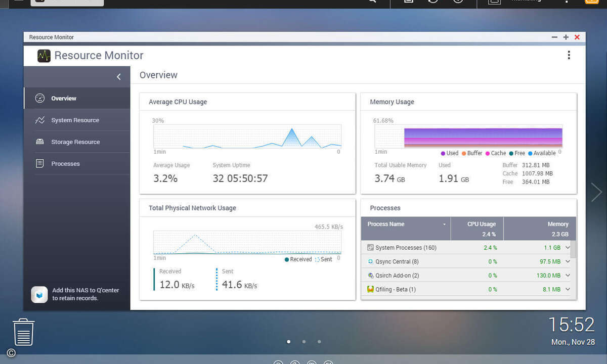
Task: Select the first desktop page dot
Action: point(289,342)
